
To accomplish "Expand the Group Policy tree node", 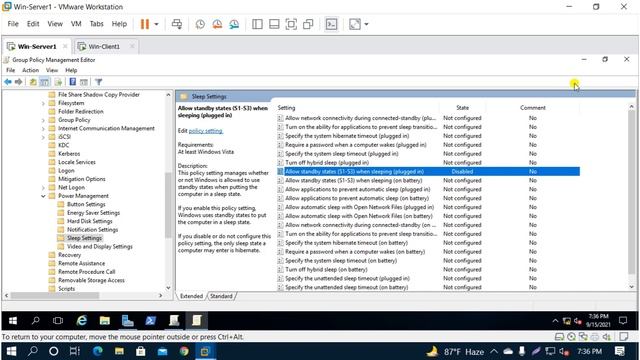I will click(43, 120).
